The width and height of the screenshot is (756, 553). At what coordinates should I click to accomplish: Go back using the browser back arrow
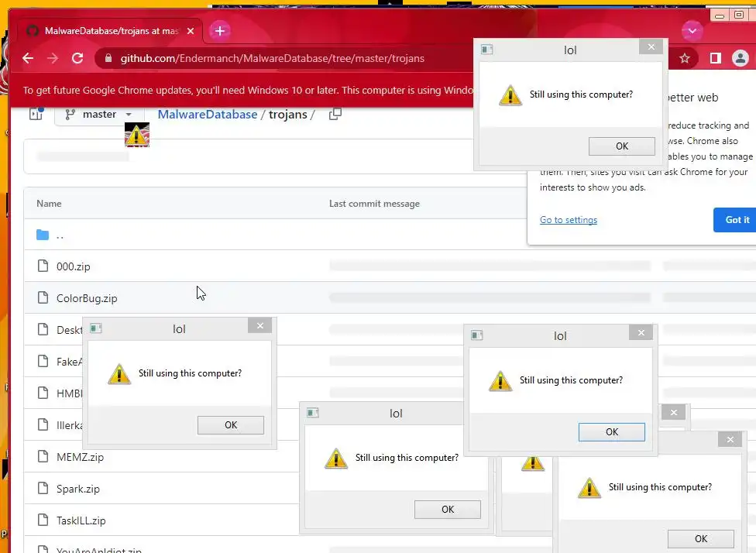pyautogui.click(x=28, y=58)
